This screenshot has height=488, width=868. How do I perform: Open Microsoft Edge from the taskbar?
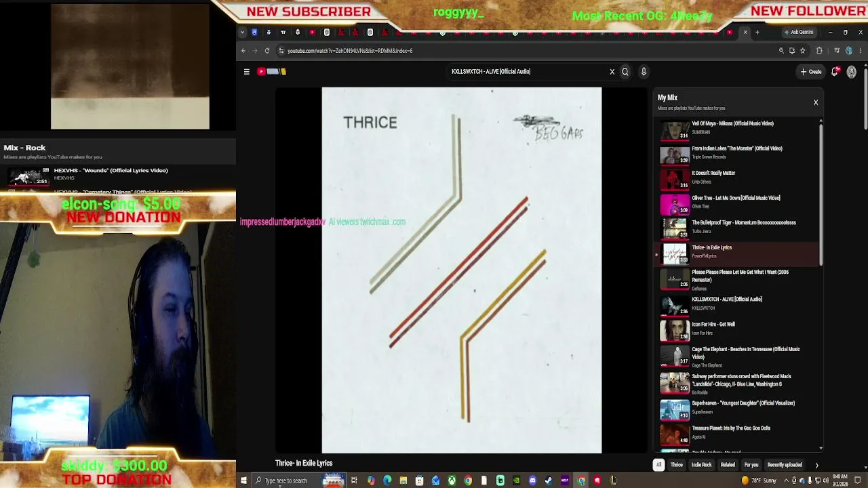coord(387,481)
